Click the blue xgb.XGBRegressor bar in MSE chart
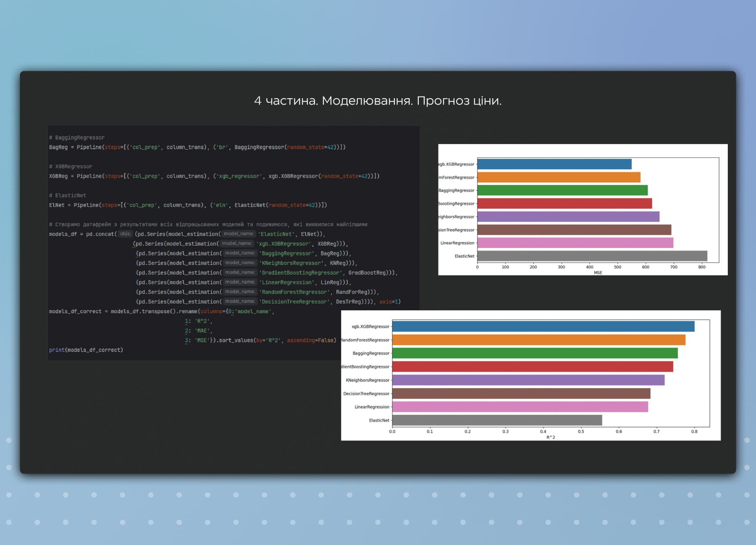 click(x=554, y=164)
